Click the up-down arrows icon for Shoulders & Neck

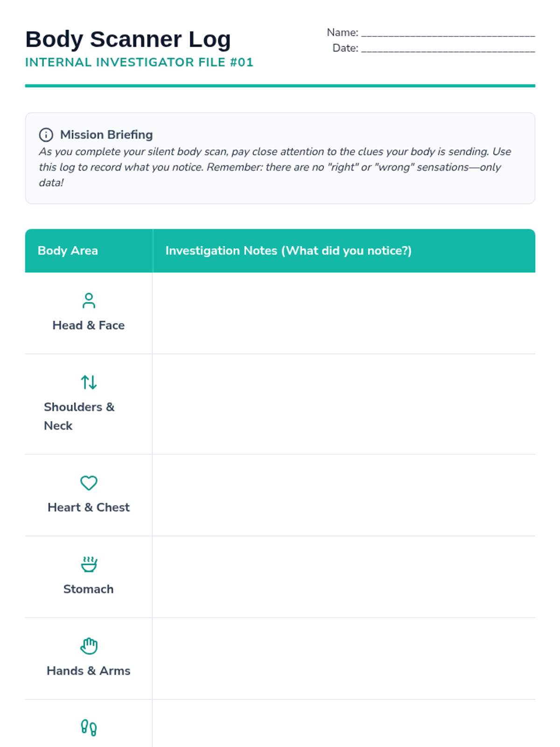click(x=89, y=382)
